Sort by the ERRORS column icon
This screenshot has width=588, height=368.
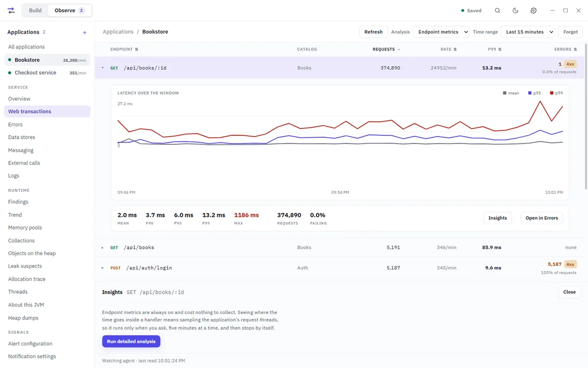[x=575, y=49]
